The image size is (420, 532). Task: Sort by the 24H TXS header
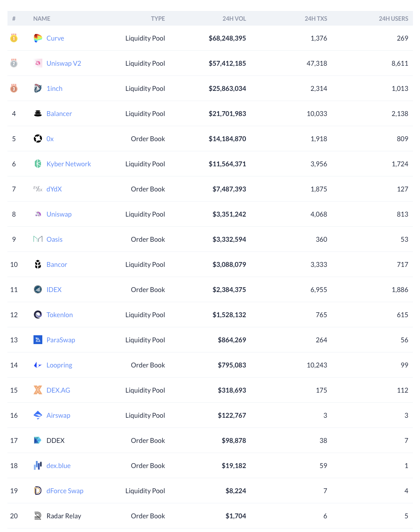tap(316, 19)
